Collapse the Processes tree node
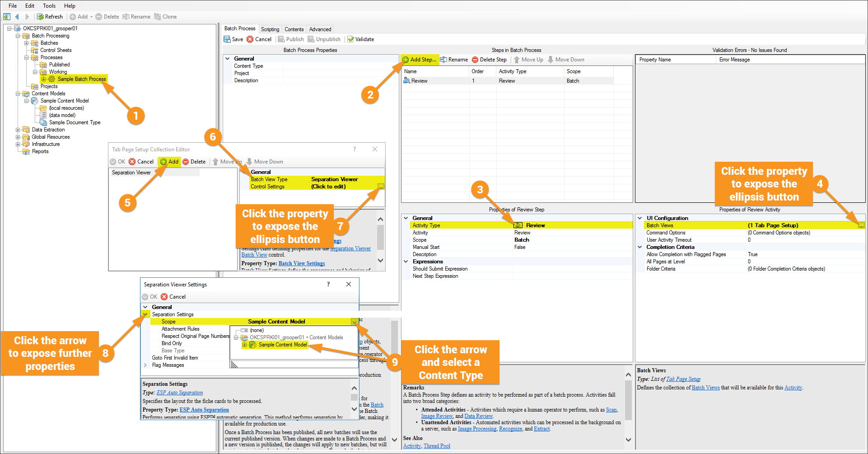 (x=26, y=57)
